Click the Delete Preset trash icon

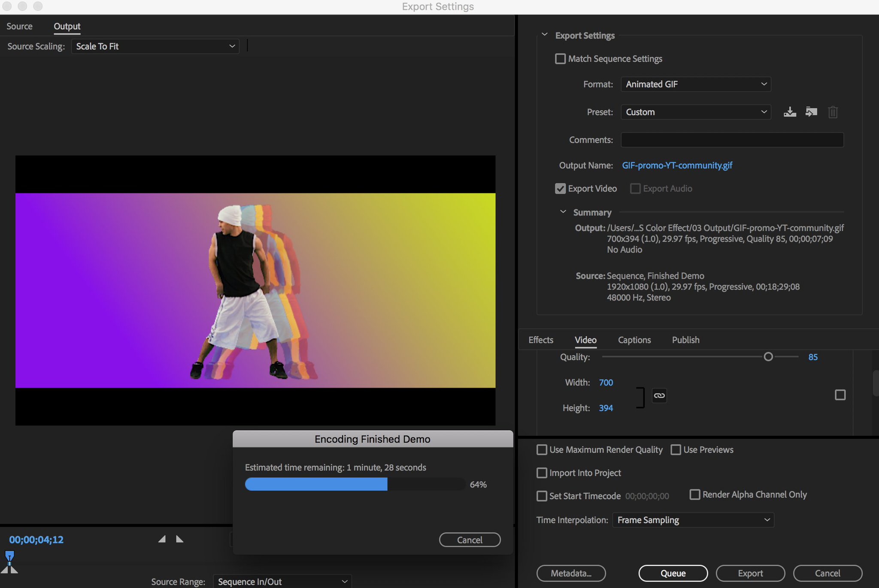tap(833, 112)
